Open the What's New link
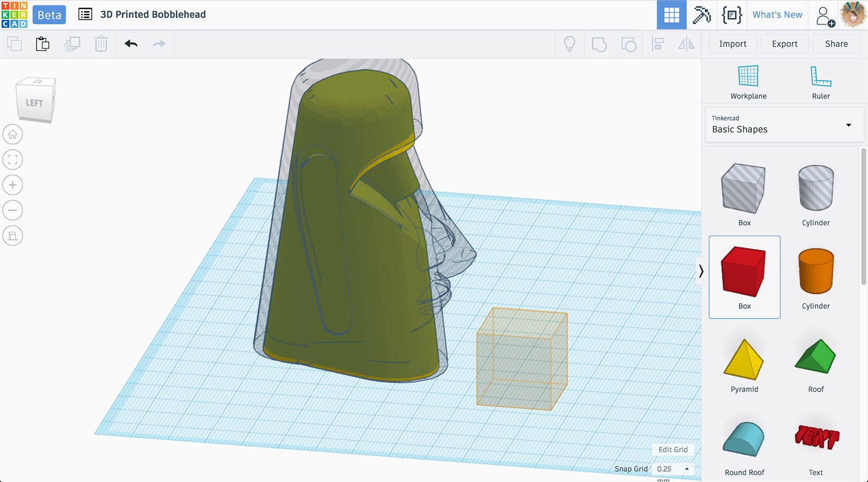Image resolution: width=868 pixels, height=482 pixels. pos(777,15)
